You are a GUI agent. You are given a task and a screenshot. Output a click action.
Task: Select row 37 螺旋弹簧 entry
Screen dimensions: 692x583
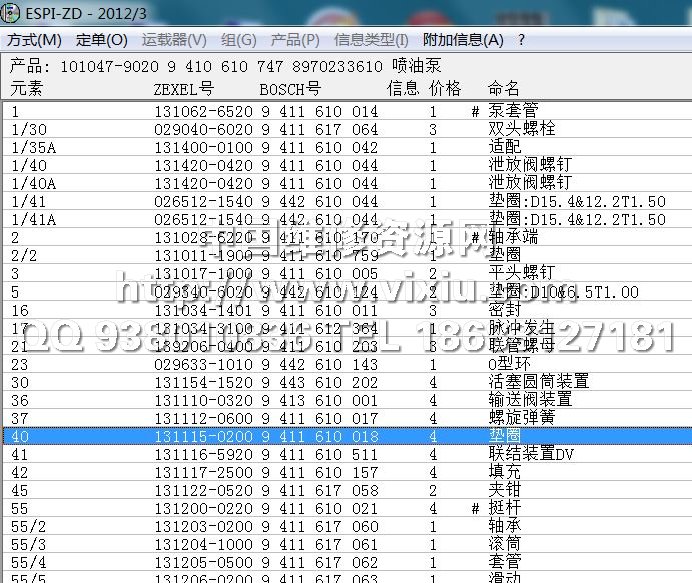click(521, 418)
